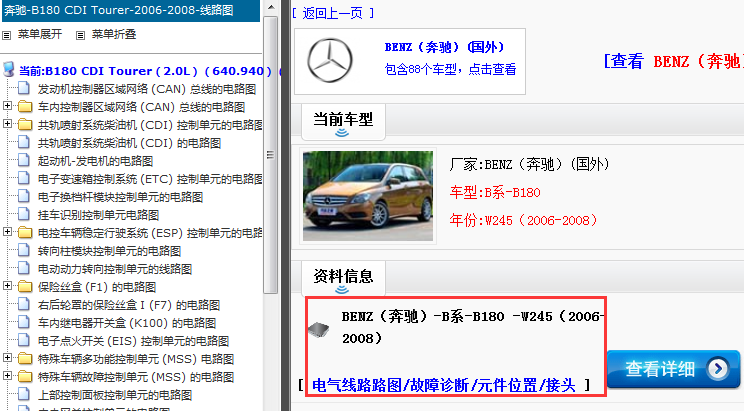Open 电子点火开关 (EIS) 控制单元的电路图
Image resolution: width=744 pixels, height=411 pixels.
133,341
